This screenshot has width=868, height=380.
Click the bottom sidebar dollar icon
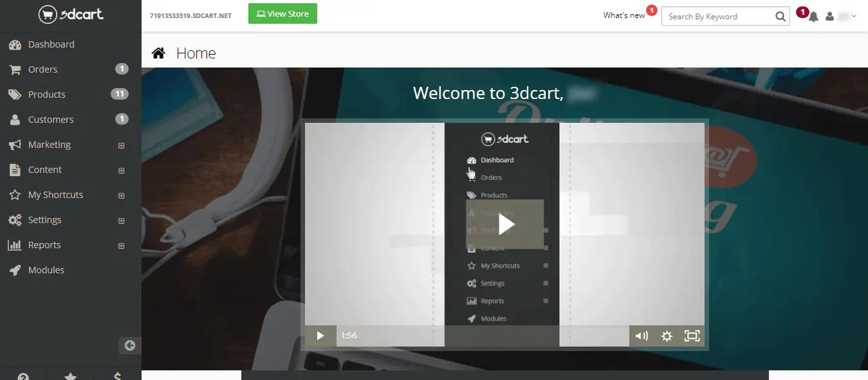pyautogui.click(x=118, y=377)
